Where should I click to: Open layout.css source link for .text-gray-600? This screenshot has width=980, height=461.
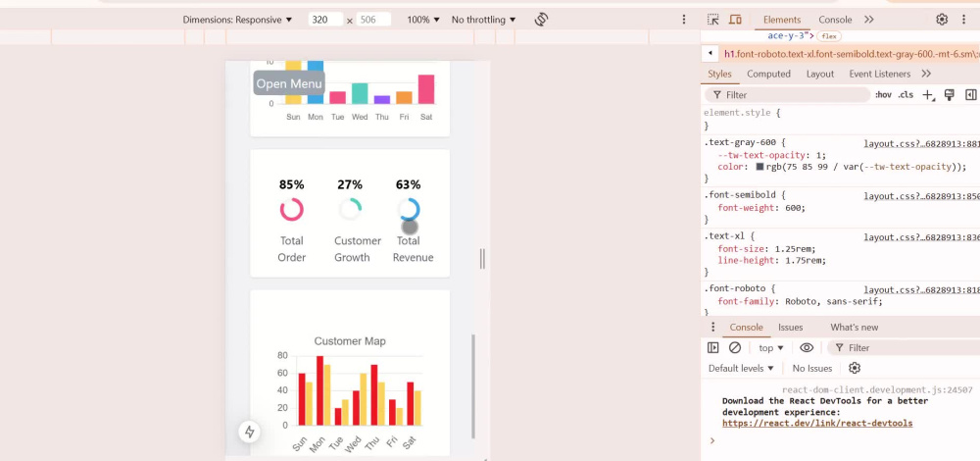[x=922, y=144]
